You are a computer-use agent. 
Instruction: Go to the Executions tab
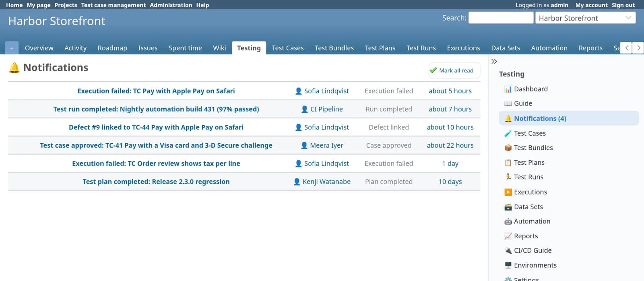click(463, 48)
